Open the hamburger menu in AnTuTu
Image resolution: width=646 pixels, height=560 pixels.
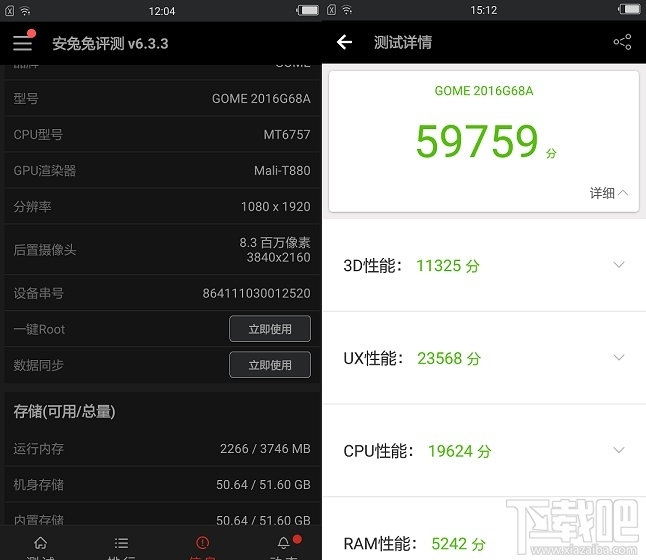(x=23, y=43)
